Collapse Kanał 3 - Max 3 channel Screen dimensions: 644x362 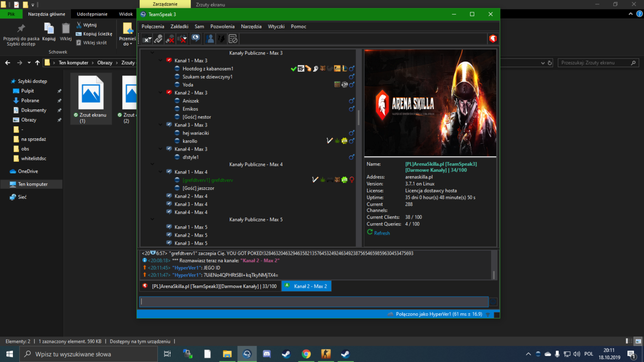[x=160, y=125]
